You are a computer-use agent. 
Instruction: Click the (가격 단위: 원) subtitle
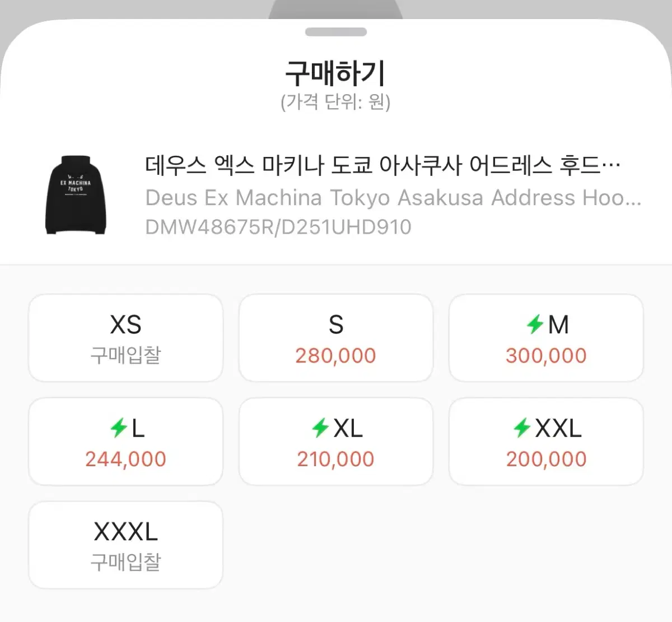point(335,102)
